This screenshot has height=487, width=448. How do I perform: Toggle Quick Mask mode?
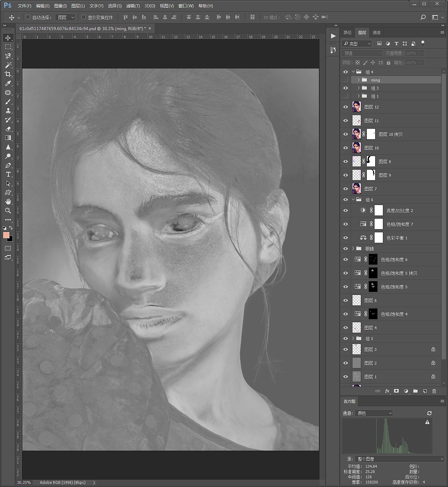[x=8, y=248]
